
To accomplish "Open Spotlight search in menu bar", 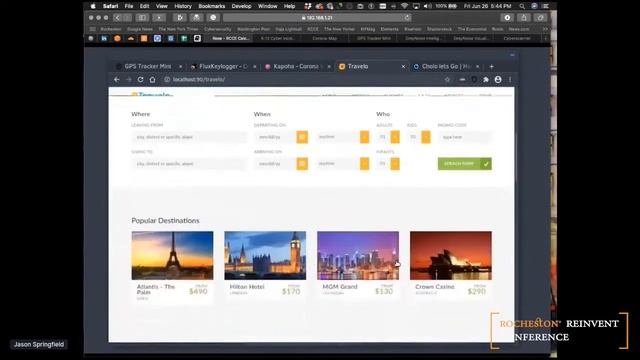I will point(522,6).
